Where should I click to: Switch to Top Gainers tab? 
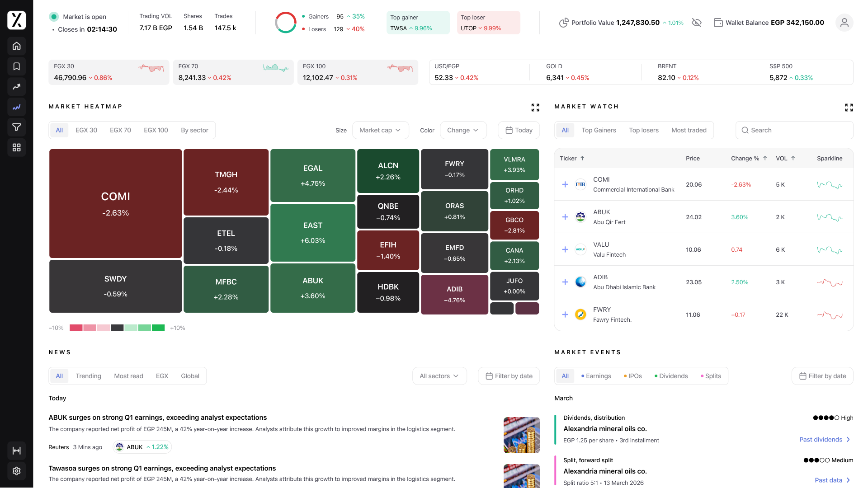599,130
